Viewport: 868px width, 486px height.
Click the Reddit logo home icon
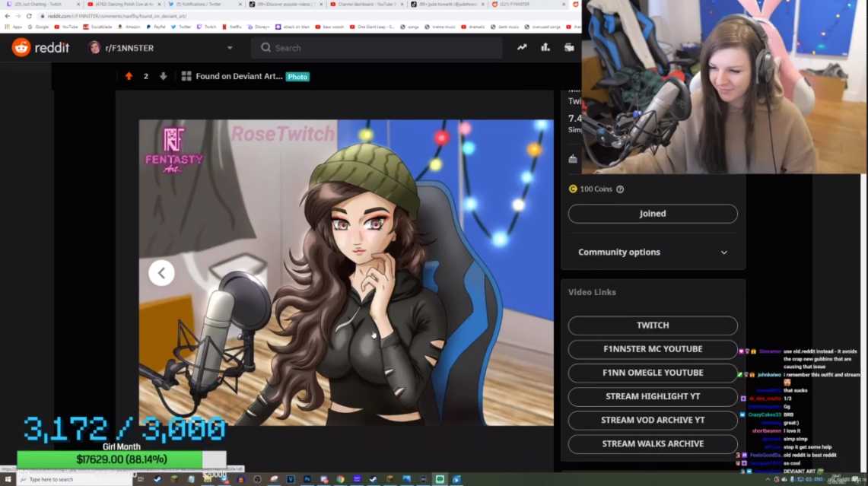click(21, 48)
